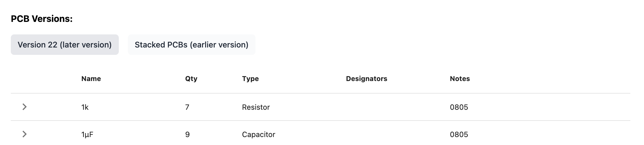
Task: Select the 1k name cell
Action: point(85,107)
